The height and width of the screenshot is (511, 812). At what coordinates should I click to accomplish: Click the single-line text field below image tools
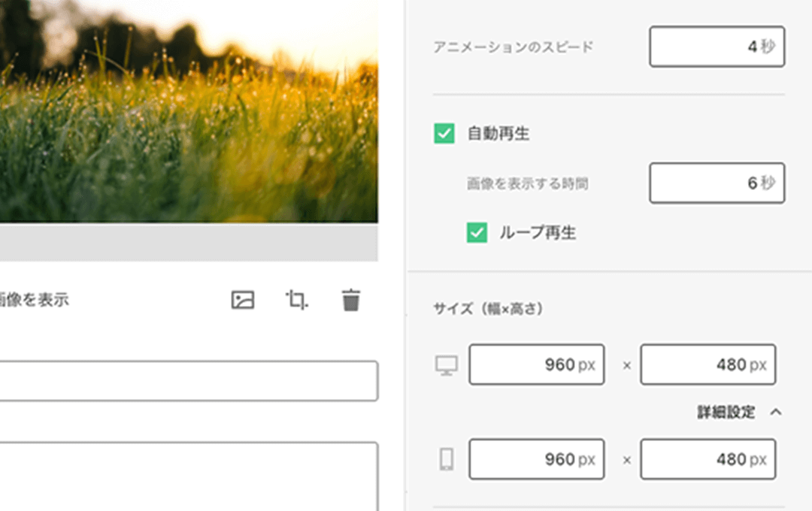pyautogui.click(x=188, y=381)
